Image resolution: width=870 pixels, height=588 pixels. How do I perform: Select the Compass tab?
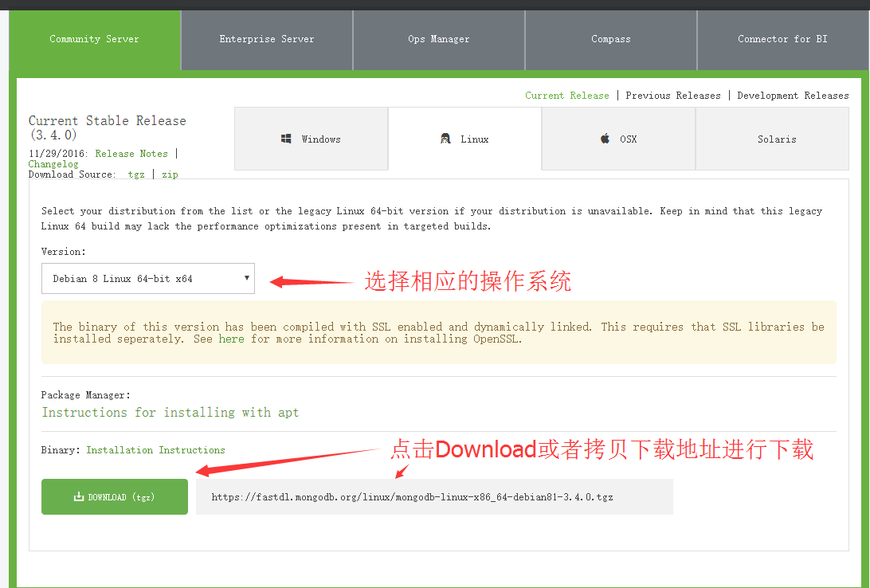(x=611, y=40)
